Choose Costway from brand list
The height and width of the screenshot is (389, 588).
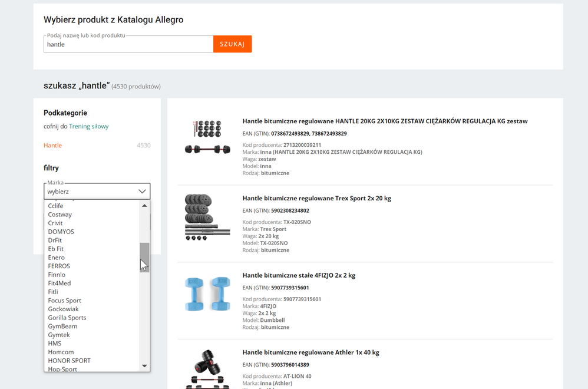(x=60, y=215)
